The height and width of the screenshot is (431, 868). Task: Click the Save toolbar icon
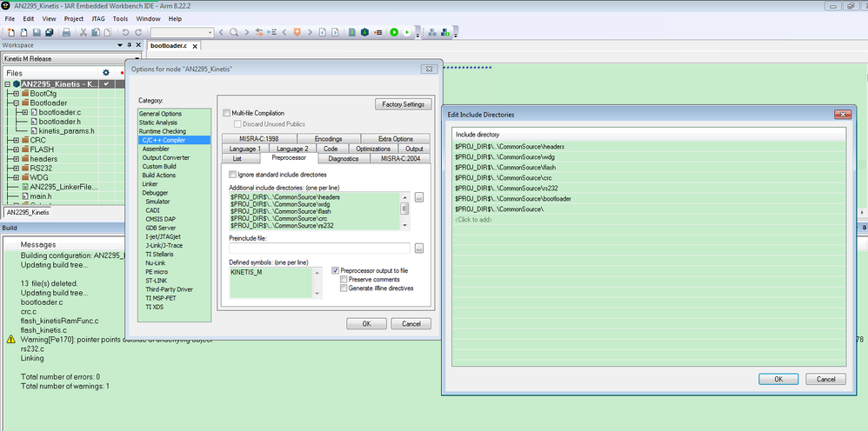(37, 33)
